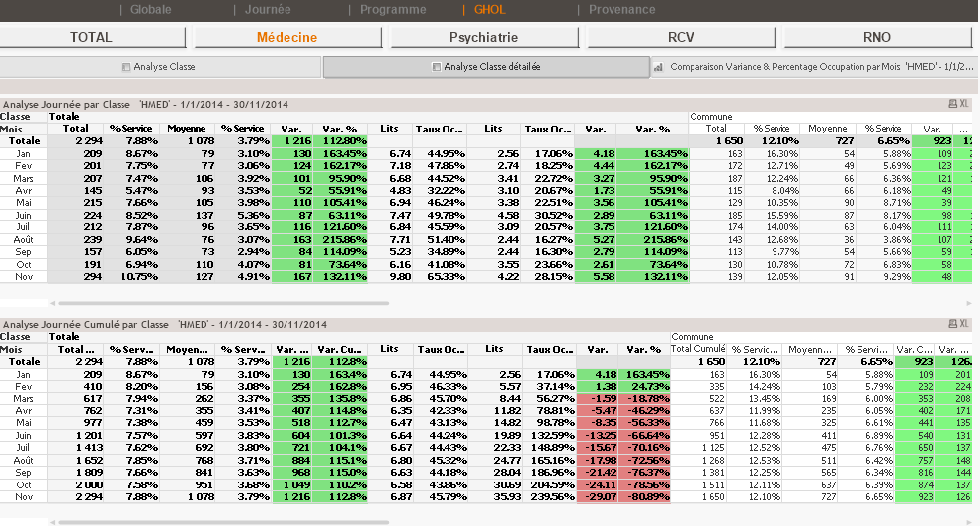The image size is (980, 526).
Task: Click the 2 000 cumulative total for Oct
Action: pos(76,484)
